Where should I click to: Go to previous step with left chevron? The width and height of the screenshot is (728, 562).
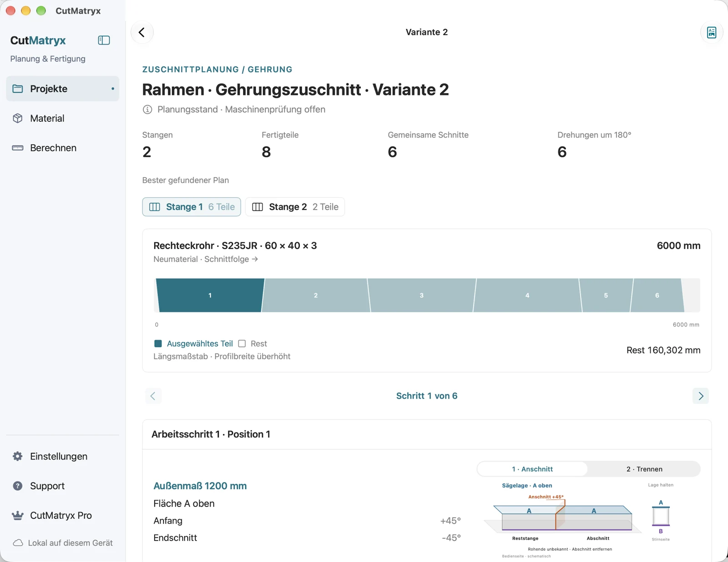pyautogui.click(x=153, y=396)
